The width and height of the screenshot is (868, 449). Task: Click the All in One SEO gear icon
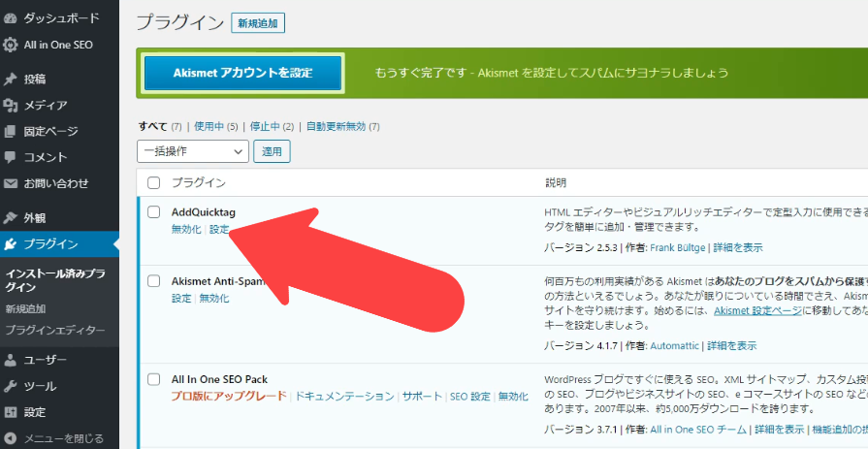click(10, 45)
